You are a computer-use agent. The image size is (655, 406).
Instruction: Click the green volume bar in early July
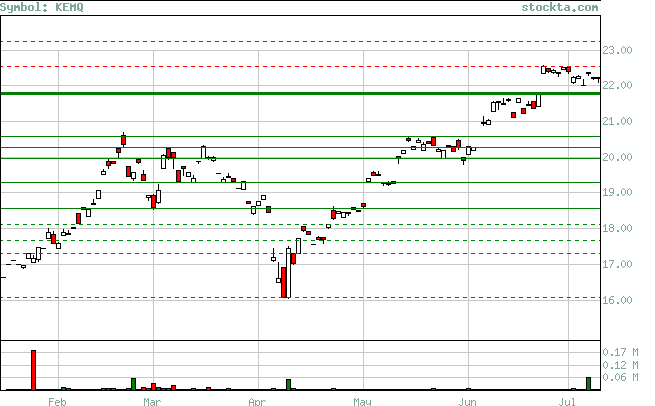coord(589,384)
